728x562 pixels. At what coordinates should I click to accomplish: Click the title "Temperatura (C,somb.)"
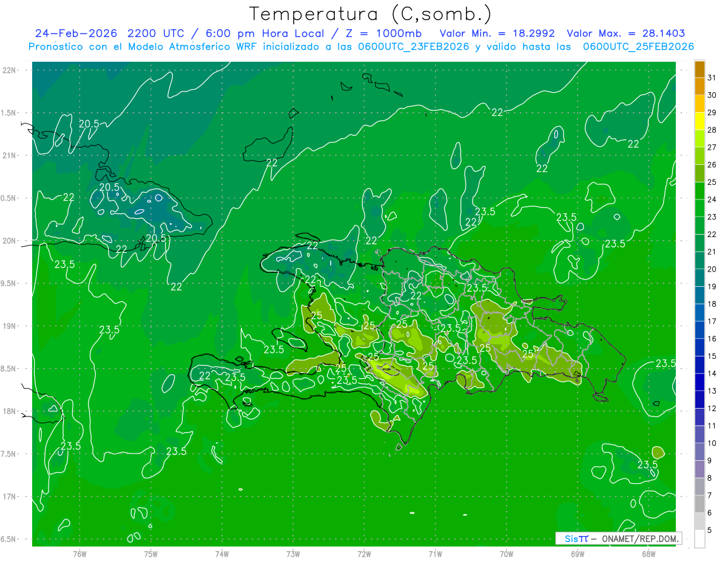click(371, 15)
